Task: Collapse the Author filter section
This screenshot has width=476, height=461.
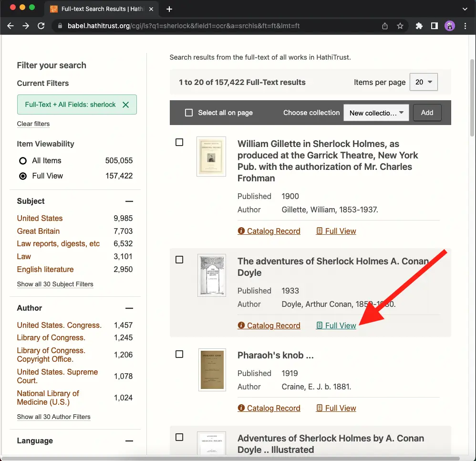Action: point(129,308)
